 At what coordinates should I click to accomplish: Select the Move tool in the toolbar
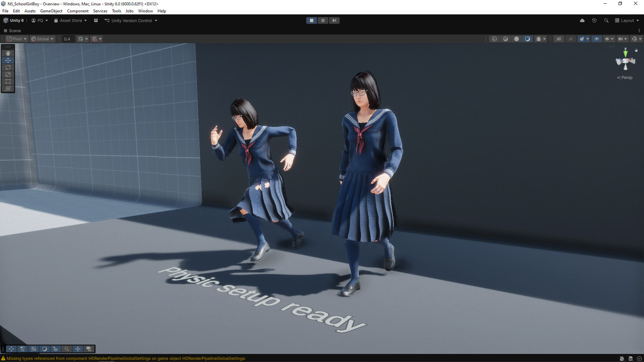click(8, 60)
